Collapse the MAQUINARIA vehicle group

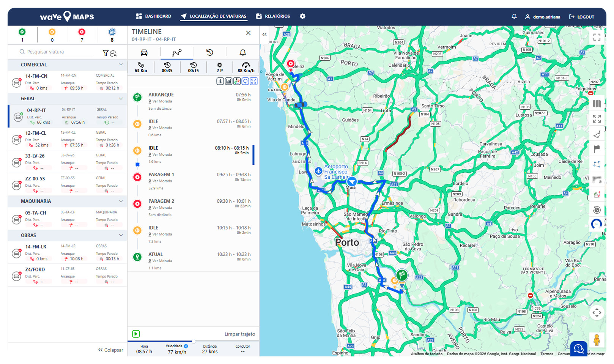pyautogui.click(x=121, y=201)
